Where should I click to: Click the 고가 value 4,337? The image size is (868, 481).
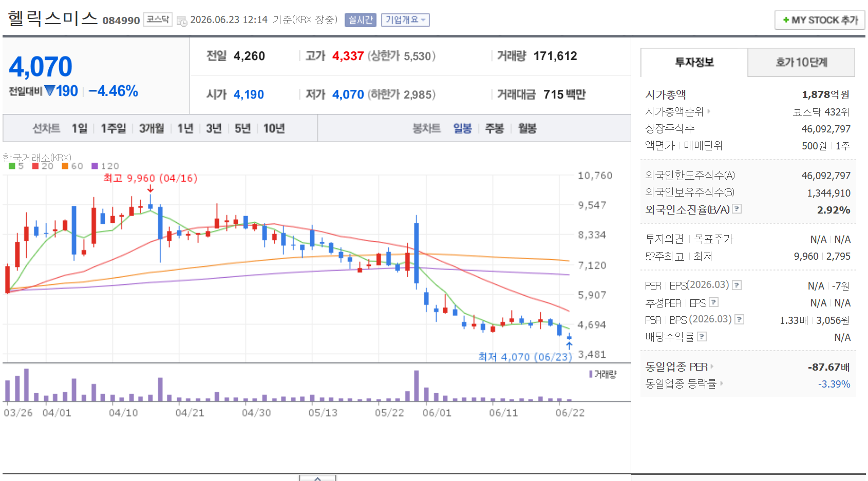tap(348, 56)
